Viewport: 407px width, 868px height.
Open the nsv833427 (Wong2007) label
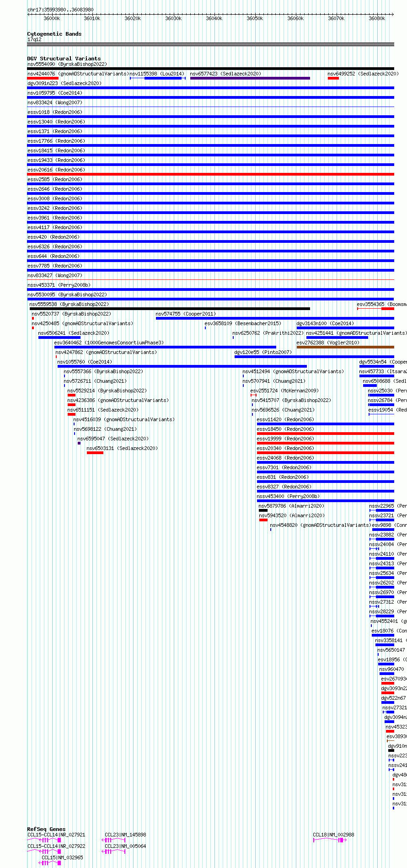click(x=54, y=276)
